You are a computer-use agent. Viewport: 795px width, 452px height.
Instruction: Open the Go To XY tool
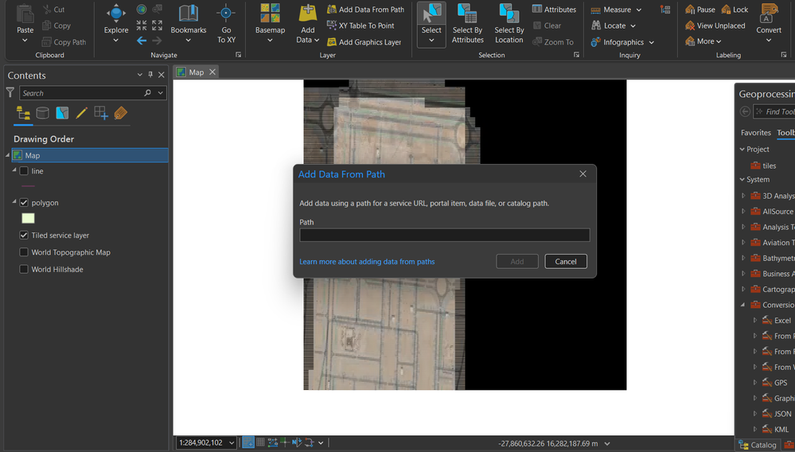click(x=226, y=23)
